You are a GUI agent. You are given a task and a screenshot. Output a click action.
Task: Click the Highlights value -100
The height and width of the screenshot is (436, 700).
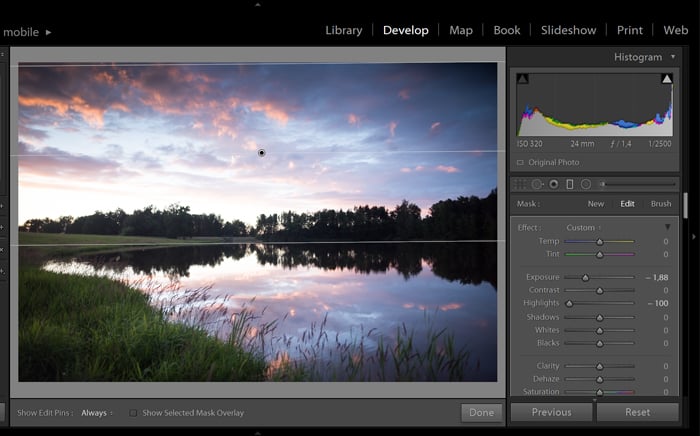658,303
